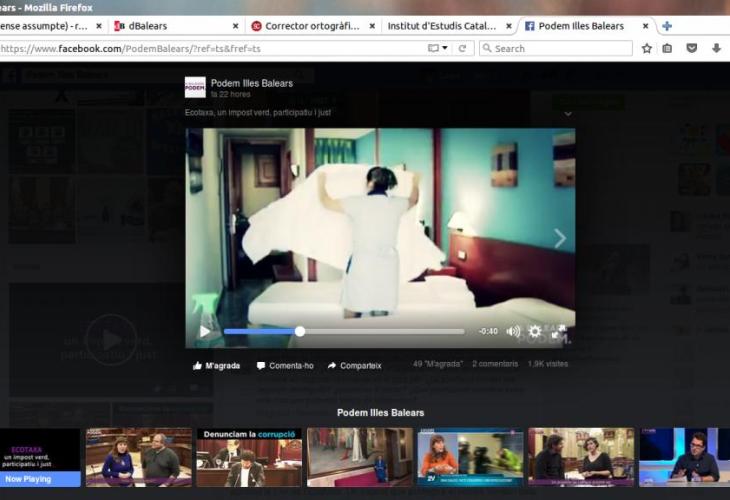This screenshot has width=730, height=500.
Task: Go to next video arrow
Action: (559, 238)
